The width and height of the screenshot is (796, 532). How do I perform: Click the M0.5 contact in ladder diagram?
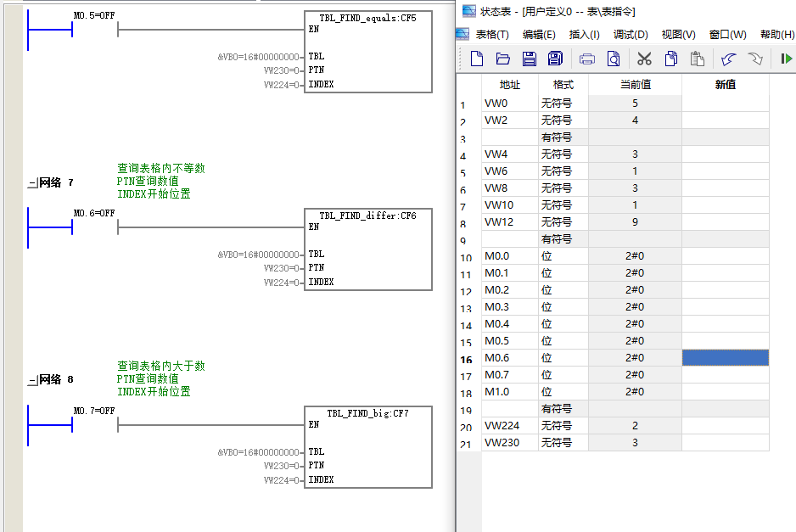pos(95,30)
